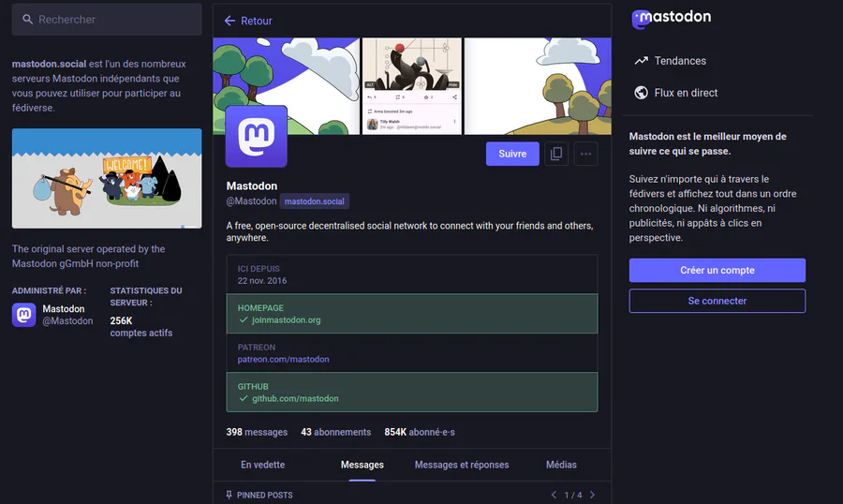Click the @Mastodon admin handle

pos(67,321)
